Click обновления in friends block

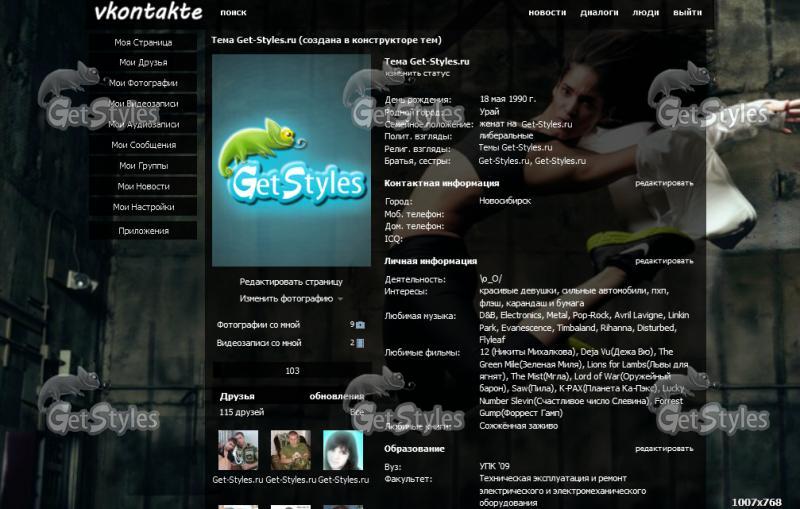pos(337,396)
